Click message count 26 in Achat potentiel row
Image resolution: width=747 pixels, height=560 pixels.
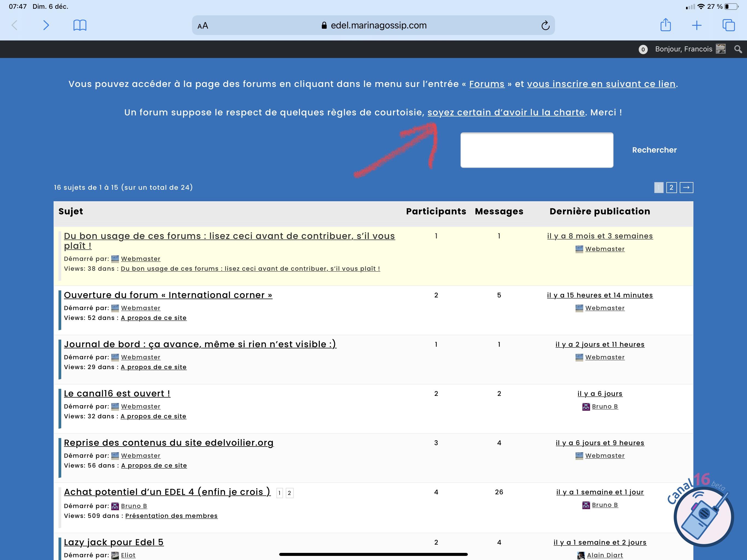(499, 492)
